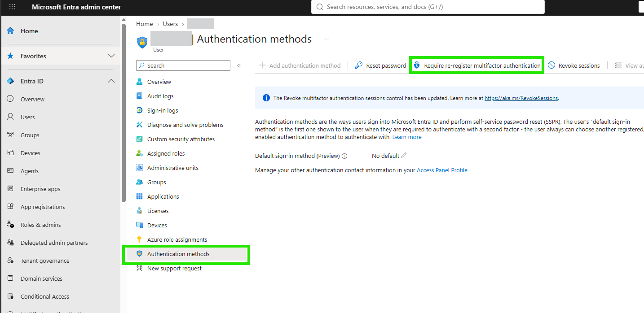Click the Assigned roles icon
644x313 pixels.
point(139,153)
